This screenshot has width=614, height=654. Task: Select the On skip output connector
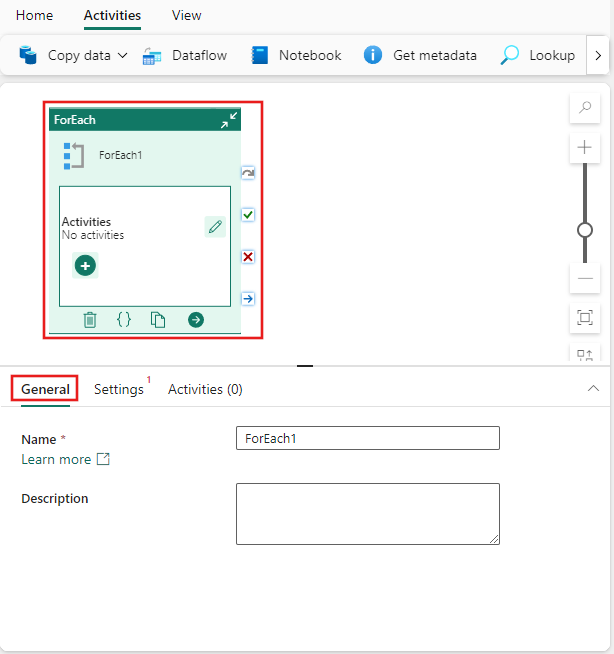tap(248, 173)
